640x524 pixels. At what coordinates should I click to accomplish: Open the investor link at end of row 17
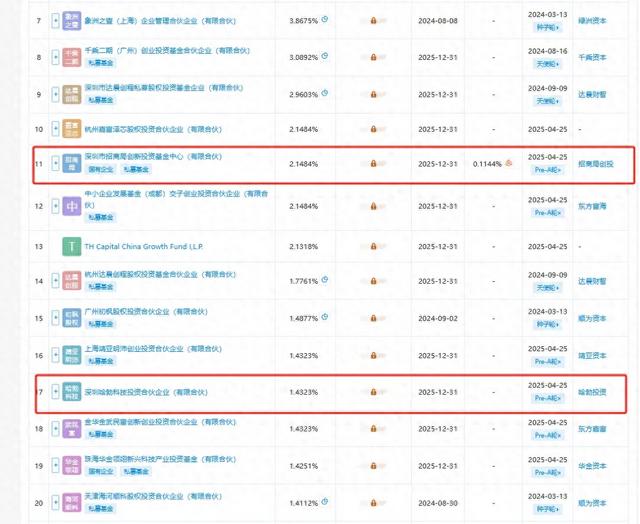point(592,392)
